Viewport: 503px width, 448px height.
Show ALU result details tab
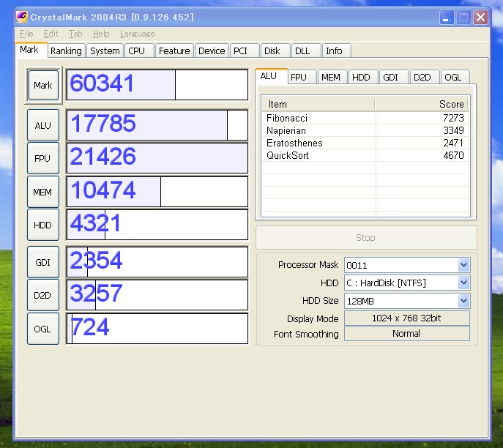coord(271,76)
